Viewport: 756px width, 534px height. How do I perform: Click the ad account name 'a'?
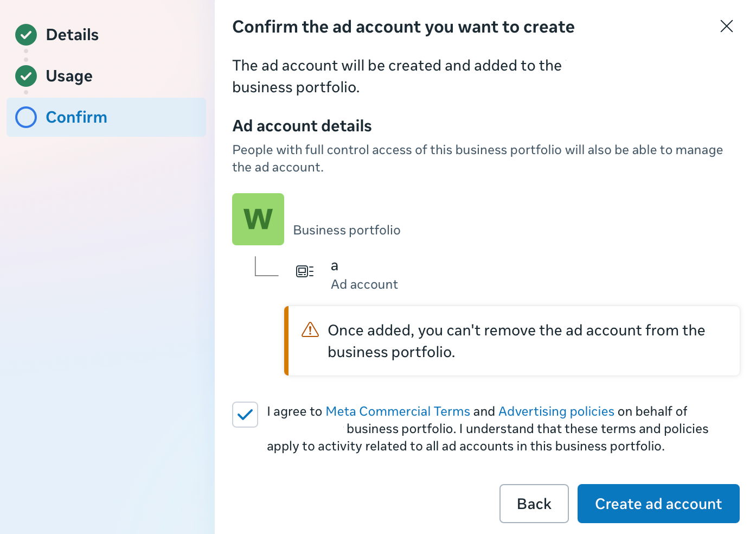(335, 266)
